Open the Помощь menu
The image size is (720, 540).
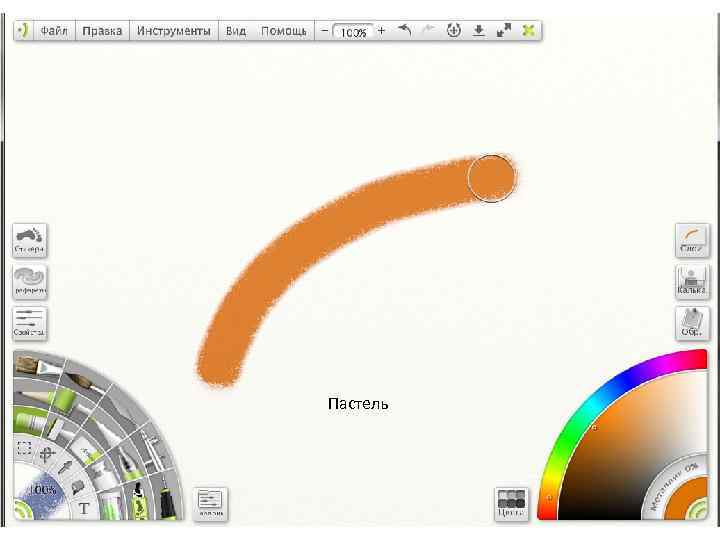click(283, 31)
